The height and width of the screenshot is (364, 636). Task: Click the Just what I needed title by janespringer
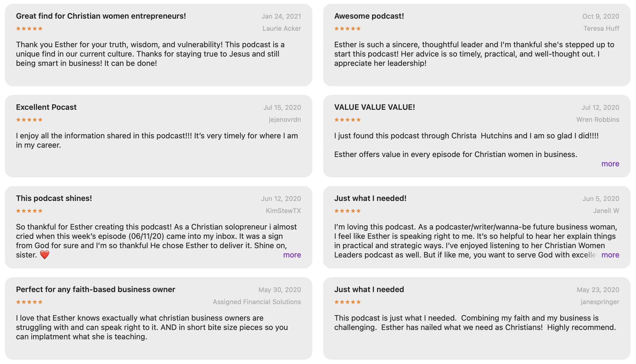point(369,290)
